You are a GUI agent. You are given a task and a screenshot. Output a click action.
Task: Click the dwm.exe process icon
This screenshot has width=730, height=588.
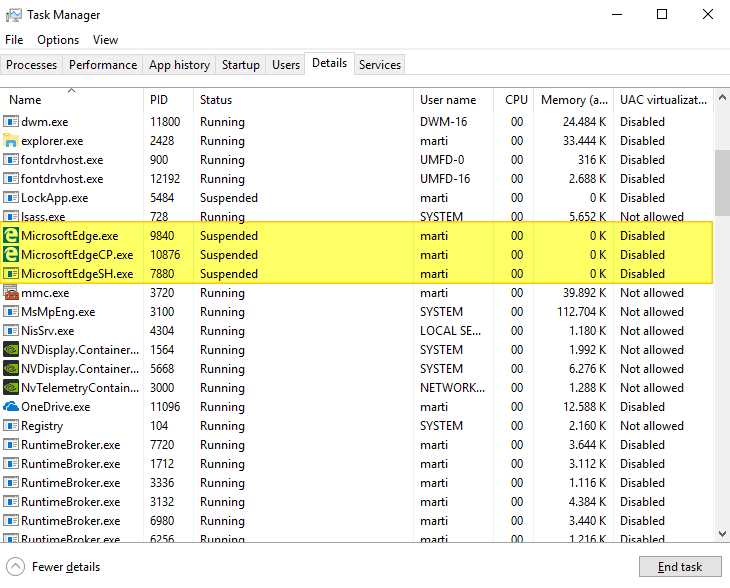point(10,122)
